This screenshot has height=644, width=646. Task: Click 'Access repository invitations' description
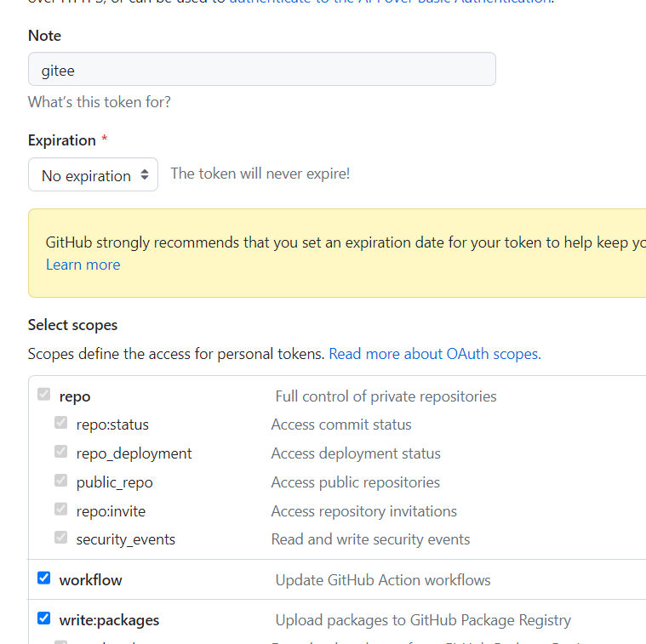[x=364, y=511]
